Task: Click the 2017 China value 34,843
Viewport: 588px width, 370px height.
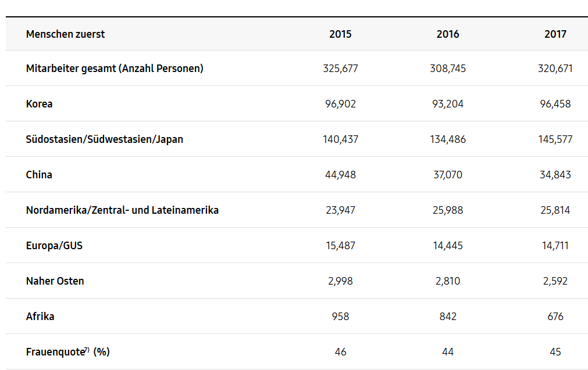Action: 555,175
